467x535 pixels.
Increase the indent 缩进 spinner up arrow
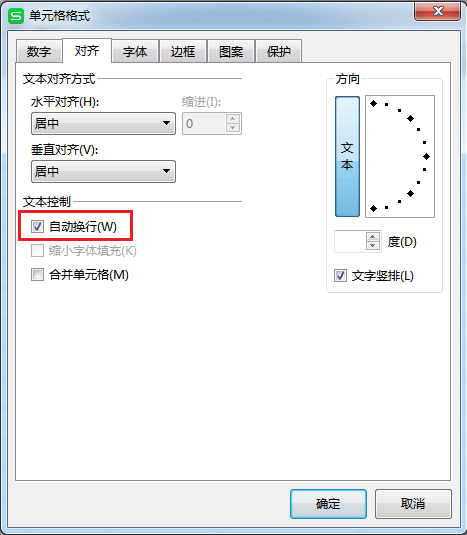(233, 118)
